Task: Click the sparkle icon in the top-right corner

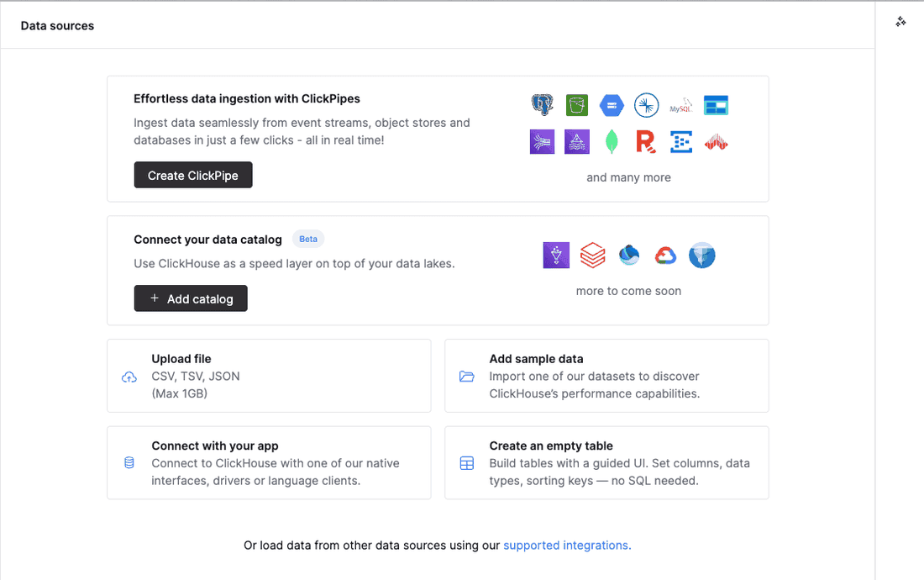Action: coord(900,22)
